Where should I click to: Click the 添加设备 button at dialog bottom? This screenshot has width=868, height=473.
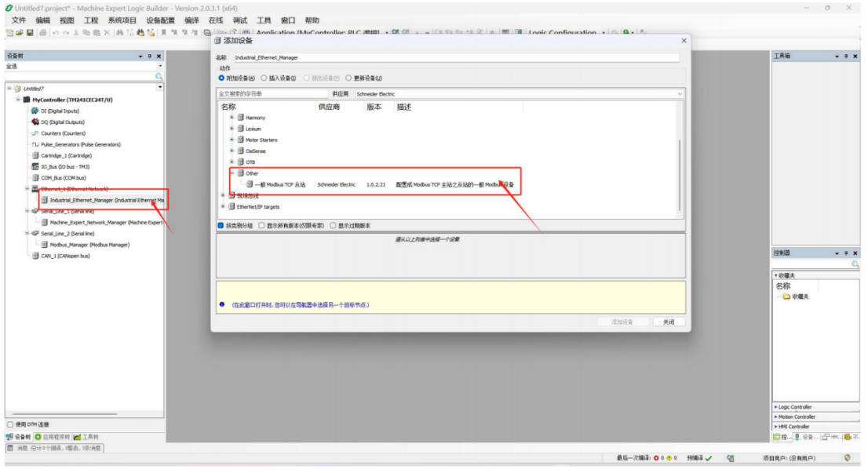pyautogui.click(x=622, y=322)
